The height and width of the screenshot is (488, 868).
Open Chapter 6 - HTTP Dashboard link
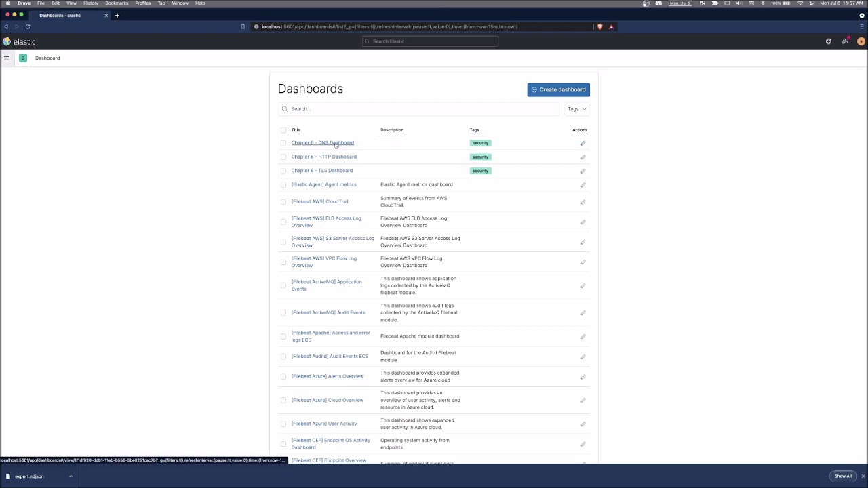324,157
